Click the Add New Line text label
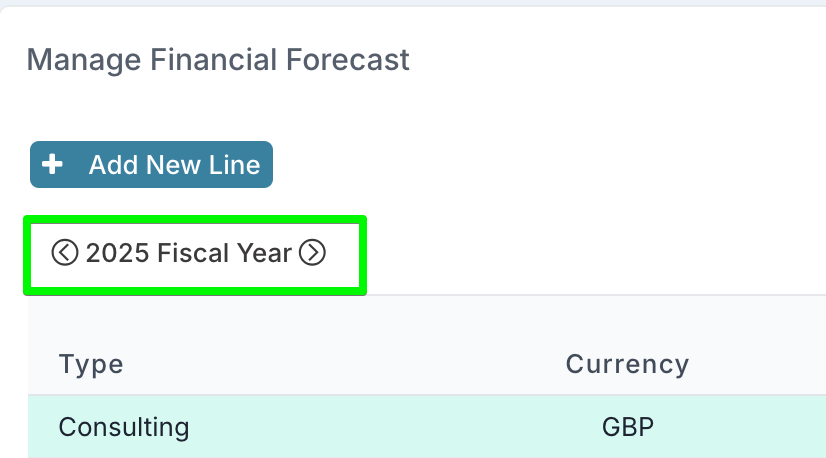This screenshot has height=458, width=826. [174, 165]
